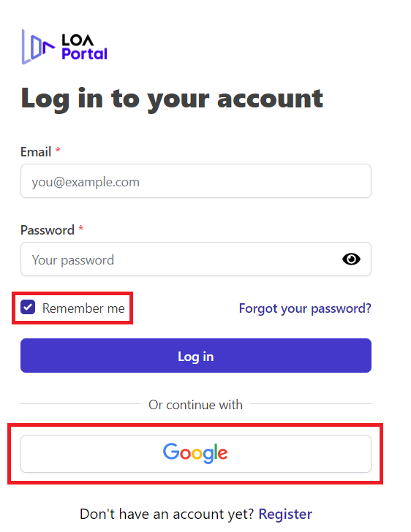The height and width of the screenshot is (532, 411).
Task: Click the Password field label
Action: pyautogui.click(x=48, y=230)
